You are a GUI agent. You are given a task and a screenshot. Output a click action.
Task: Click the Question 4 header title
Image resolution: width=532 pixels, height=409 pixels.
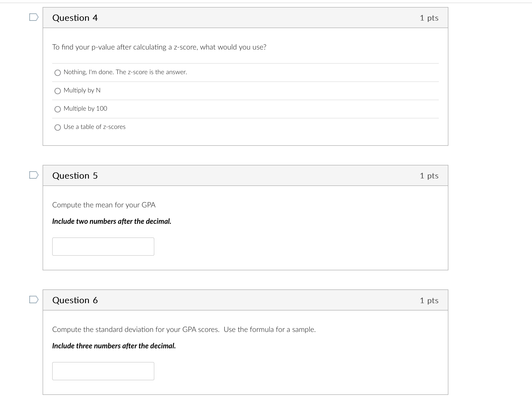(x=75, y=18)
